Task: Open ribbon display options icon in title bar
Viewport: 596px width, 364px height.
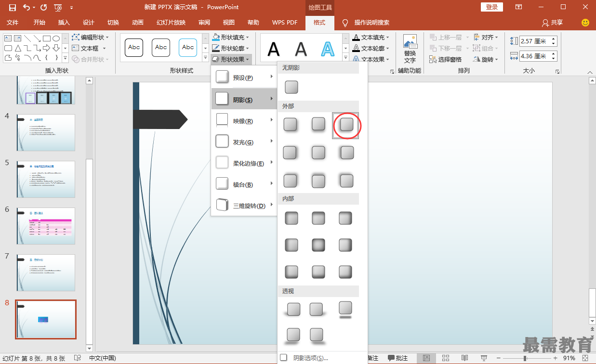Action: click(518, 7)
